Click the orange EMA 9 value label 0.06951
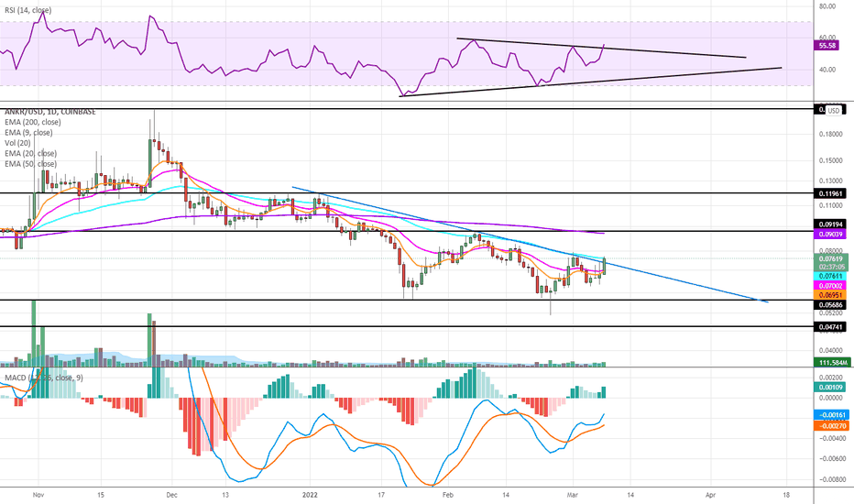Viewport: 854px width, 504px height. pos(830,295)
